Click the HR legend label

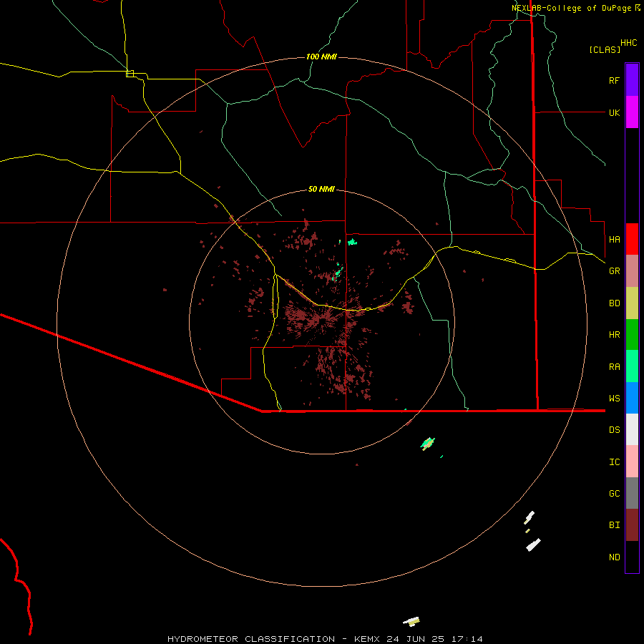point(614,335)
